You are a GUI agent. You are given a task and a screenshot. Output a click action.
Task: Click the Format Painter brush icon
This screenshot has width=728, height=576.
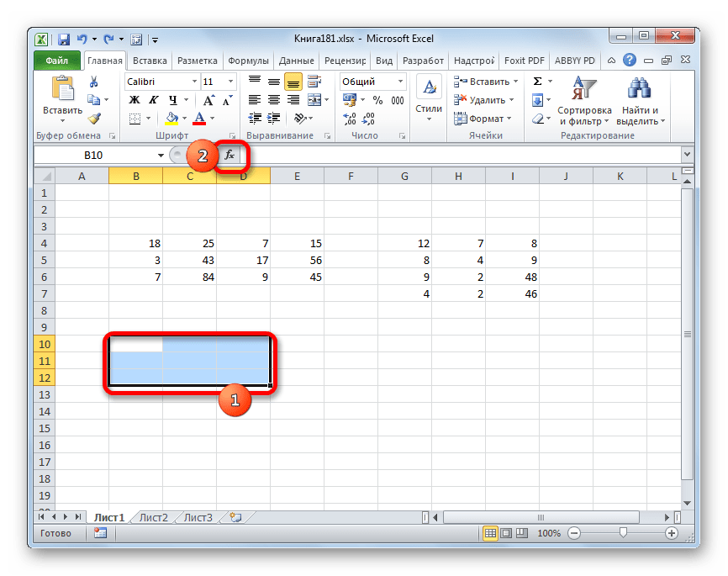[x=94, y=119]
